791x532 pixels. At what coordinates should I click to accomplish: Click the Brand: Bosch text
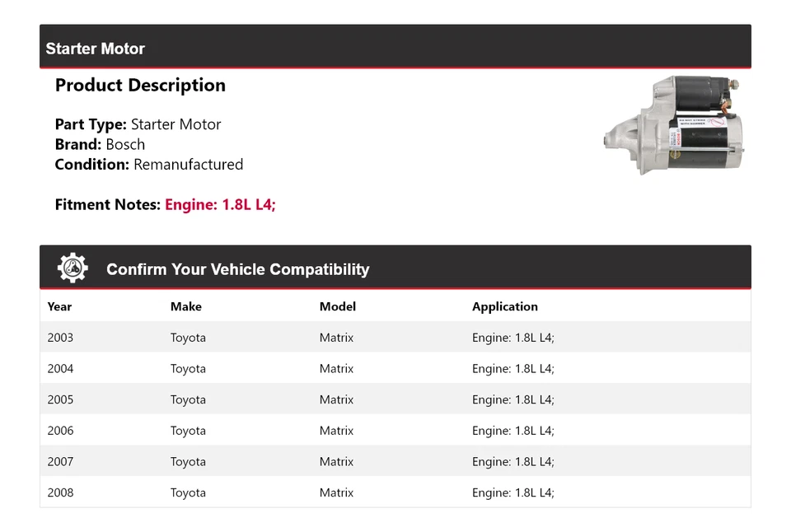tap(100, 144)
